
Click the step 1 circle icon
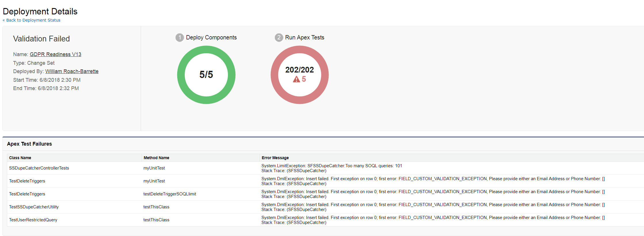[180, 38]
